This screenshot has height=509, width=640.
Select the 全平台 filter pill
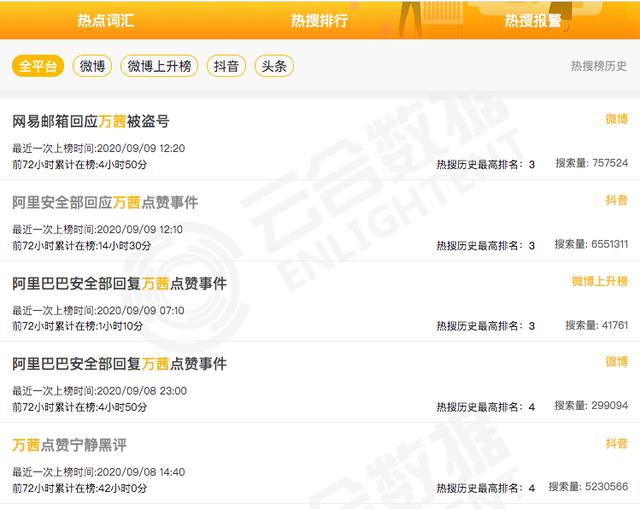(38, 66)
